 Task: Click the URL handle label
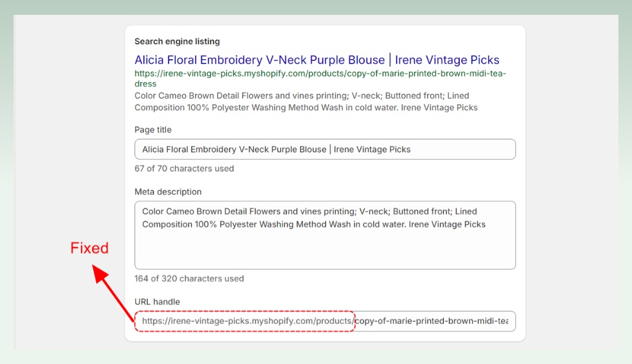point(157,302)
